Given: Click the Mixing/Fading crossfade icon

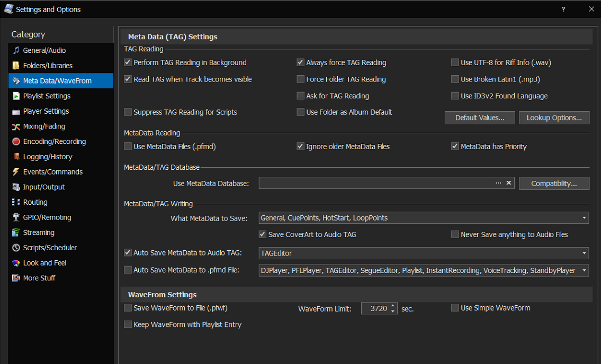Looking at the screenshot, I should point(16,126).
